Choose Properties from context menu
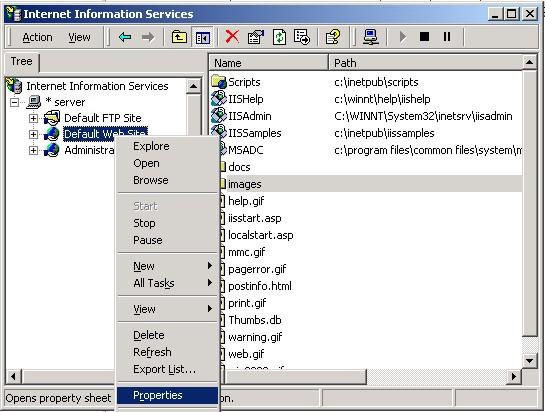The height and width of the screenshot is (412, 545). pyautogui.click(x=168, y=395)
